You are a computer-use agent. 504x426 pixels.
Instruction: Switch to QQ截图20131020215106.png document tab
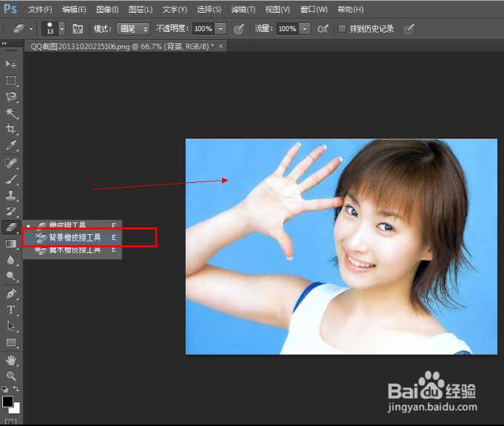pyautogui.click(x=121, y=47)
